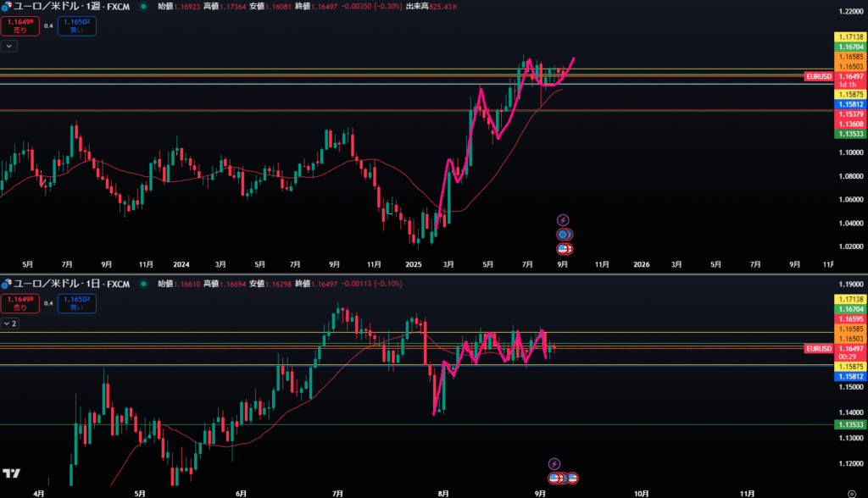The width and height of the screenshot is (868, 498).
Task: Click the 10月 label on the daily time axis
Action: click(641, 494)
